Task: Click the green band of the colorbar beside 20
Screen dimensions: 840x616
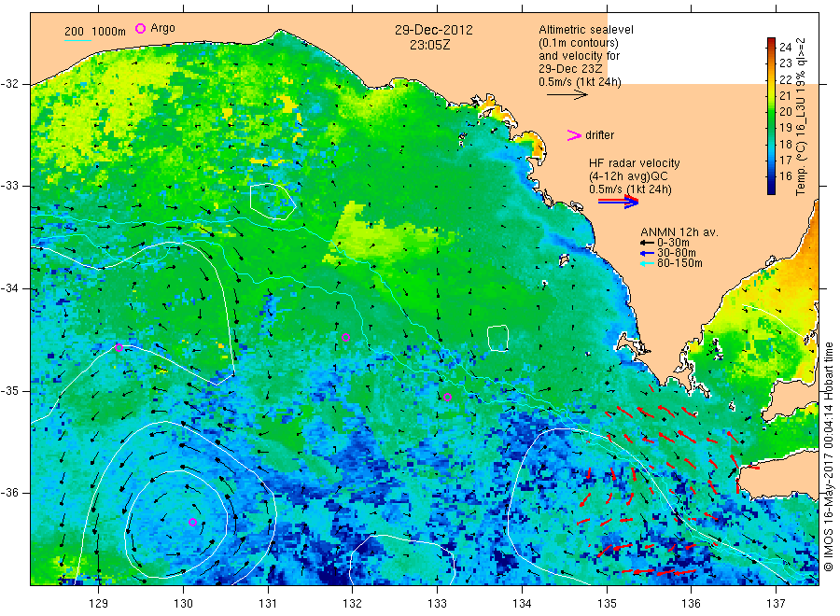Action: click(771, 111)
